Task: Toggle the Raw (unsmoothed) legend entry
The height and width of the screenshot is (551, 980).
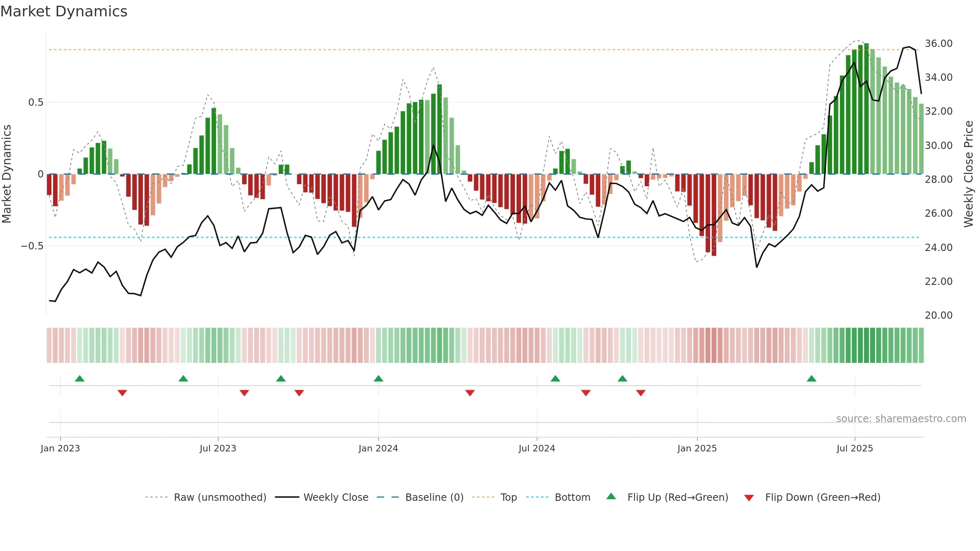Action: point(205,497)
